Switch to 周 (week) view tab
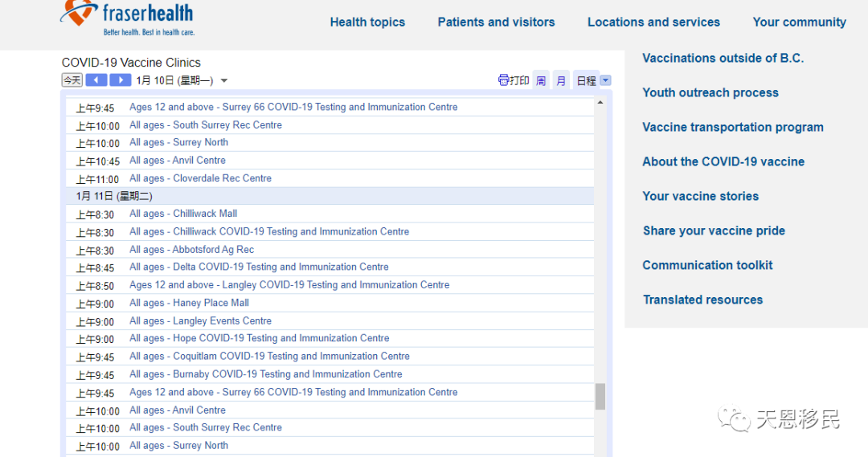 tap(541, 81)
